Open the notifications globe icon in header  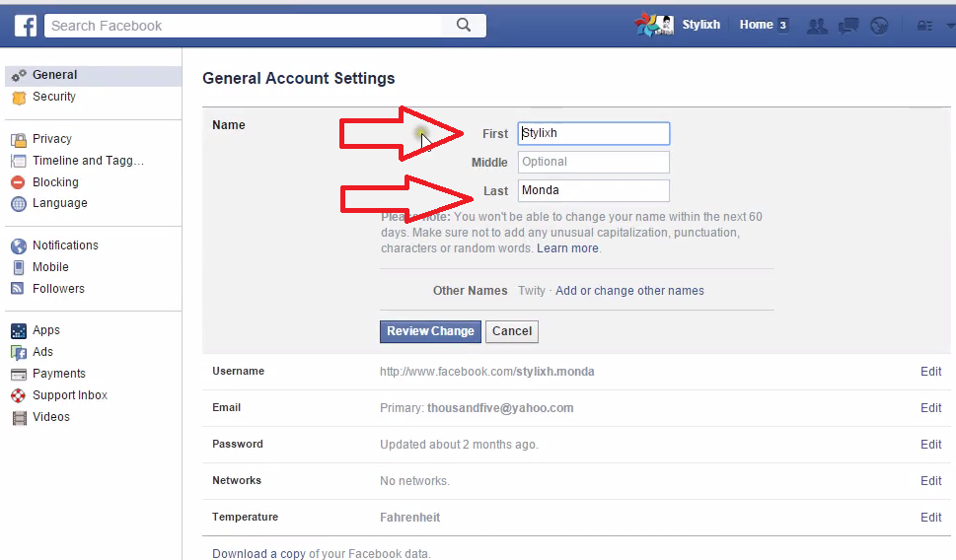[879, 26]
